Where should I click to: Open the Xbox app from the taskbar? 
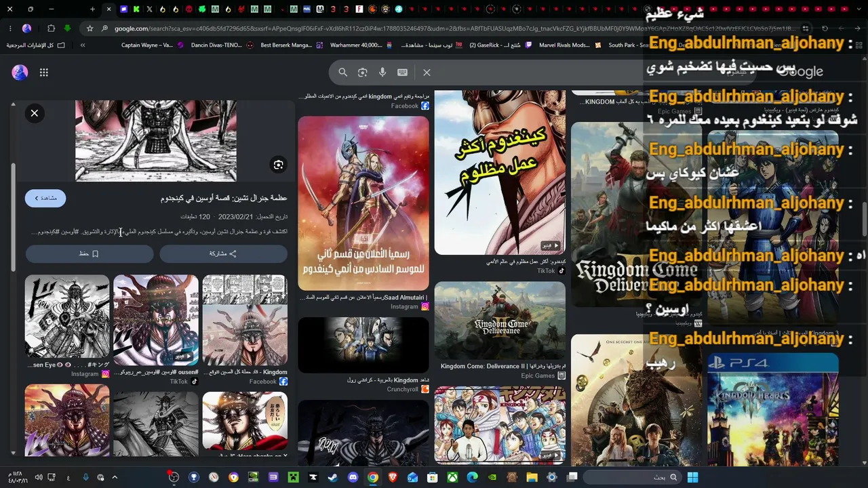(x=452, y=477)
